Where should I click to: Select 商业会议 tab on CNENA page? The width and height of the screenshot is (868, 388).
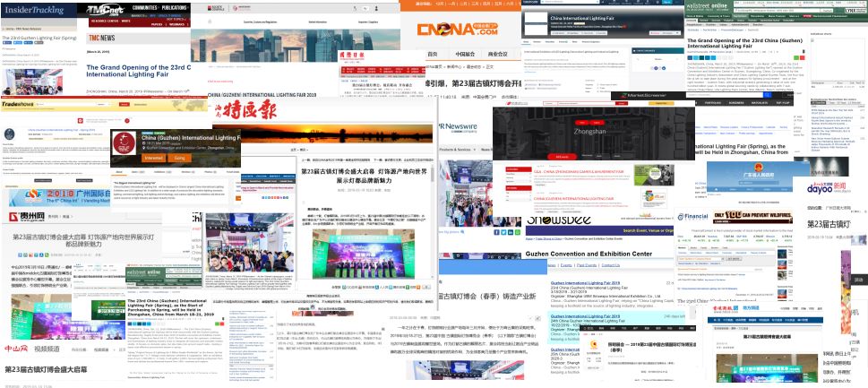(x=498, y=54)
